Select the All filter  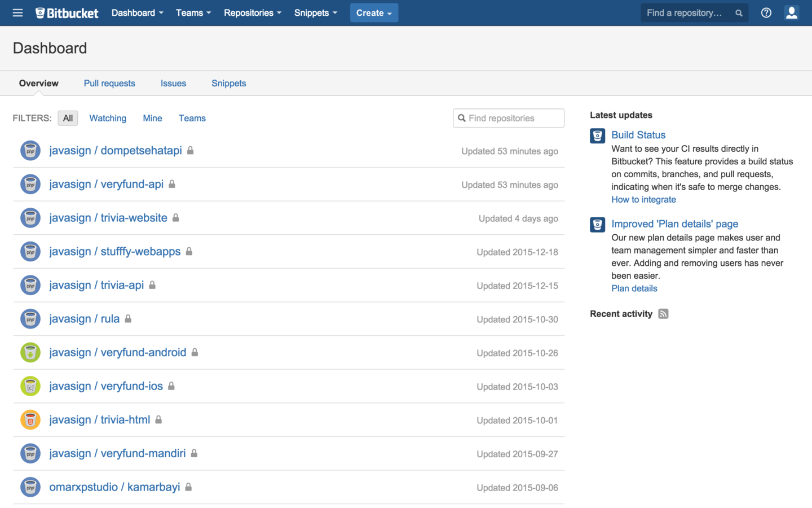pyautogui.click(x=68, y=118)
